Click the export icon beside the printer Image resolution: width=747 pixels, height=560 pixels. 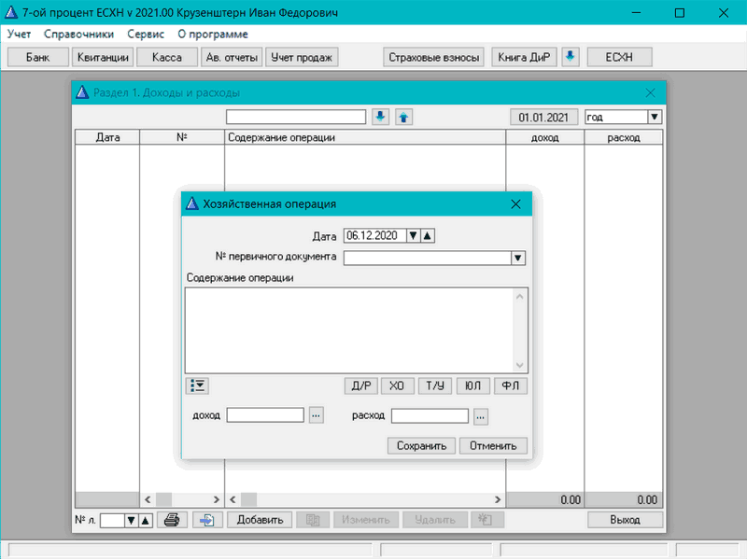pos(207,520)
